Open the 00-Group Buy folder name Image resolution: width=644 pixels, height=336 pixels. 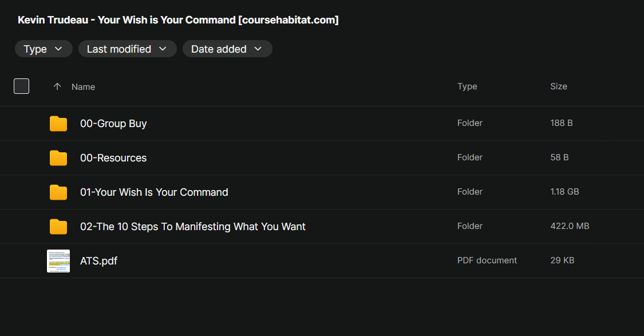[x=113, y=124]
